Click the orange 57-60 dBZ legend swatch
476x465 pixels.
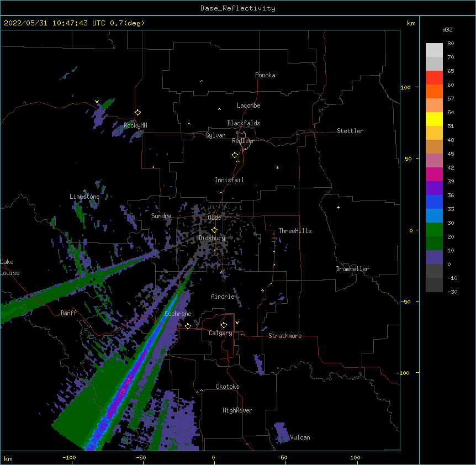tap(434, 91)
